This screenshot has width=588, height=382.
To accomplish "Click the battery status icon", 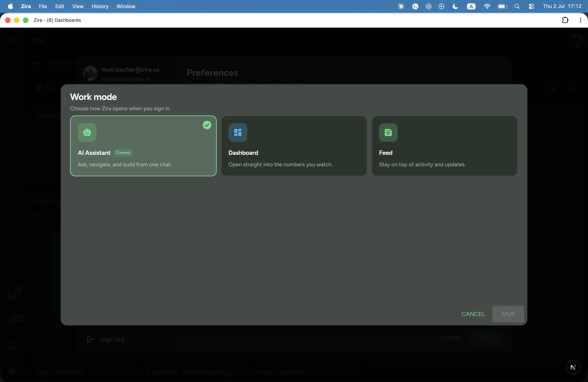I will coord(502,6).
